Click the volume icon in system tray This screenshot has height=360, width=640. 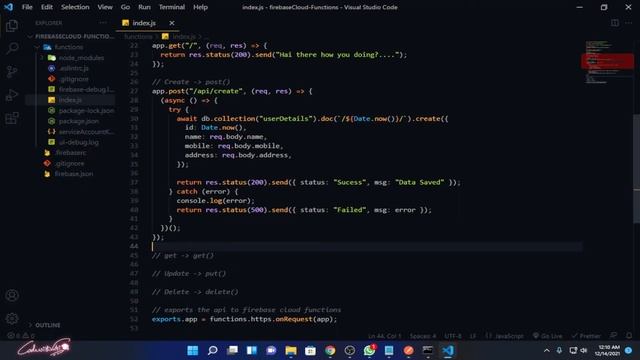point(584,350)
